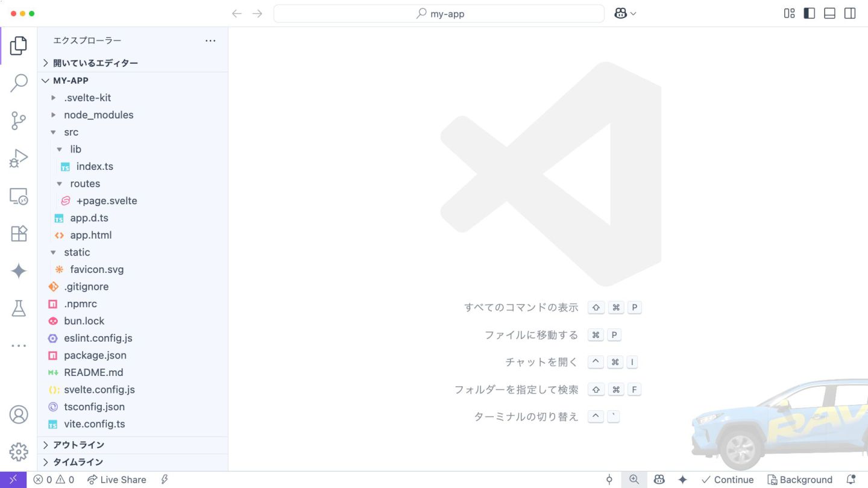Collapse the src folder
The width and height of the screenshot is (868, 488).
click(x=133, y=132)
